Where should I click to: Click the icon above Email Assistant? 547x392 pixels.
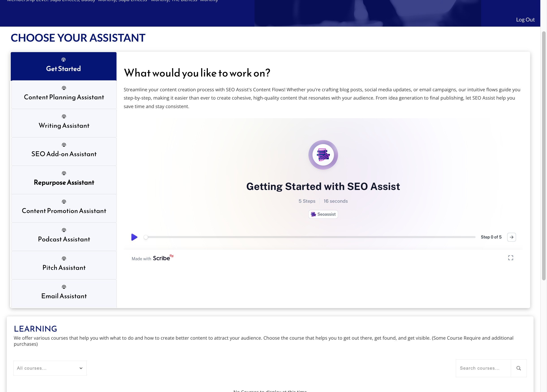(64, 287)
